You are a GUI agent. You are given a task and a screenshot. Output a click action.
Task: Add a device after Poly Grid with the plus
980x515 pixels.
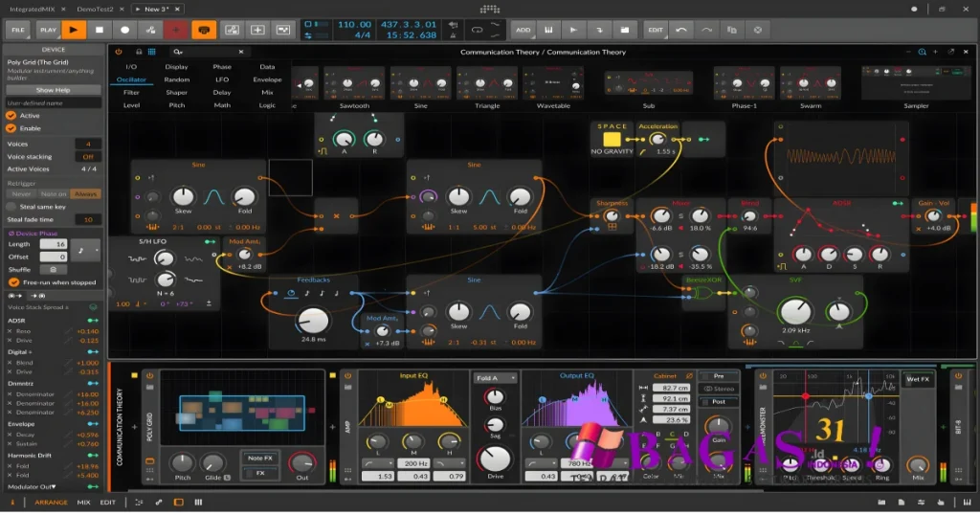pyautogui.click(x=333, y=428)
